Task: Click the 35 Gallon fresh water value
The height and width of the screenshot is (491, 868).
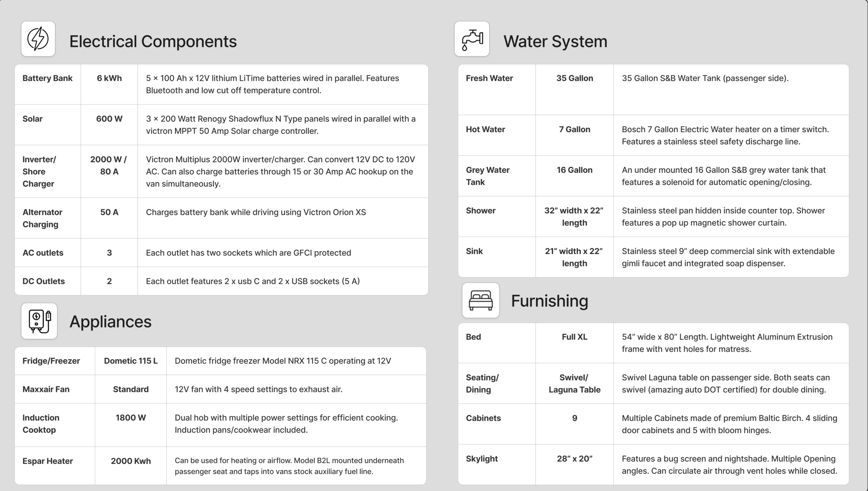Action: 574,78
